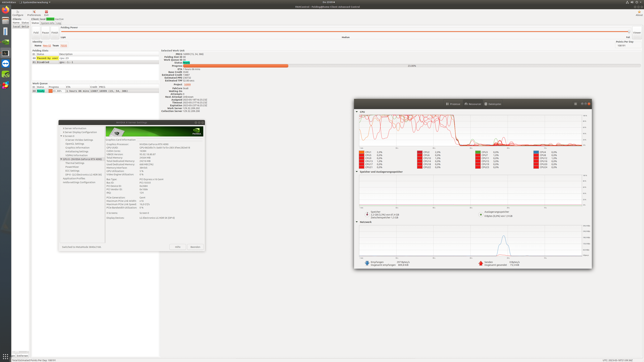Open the green NVIDIA app dock icon
Viewport: 644px width, 362px height.
click(x=6, y=74)
